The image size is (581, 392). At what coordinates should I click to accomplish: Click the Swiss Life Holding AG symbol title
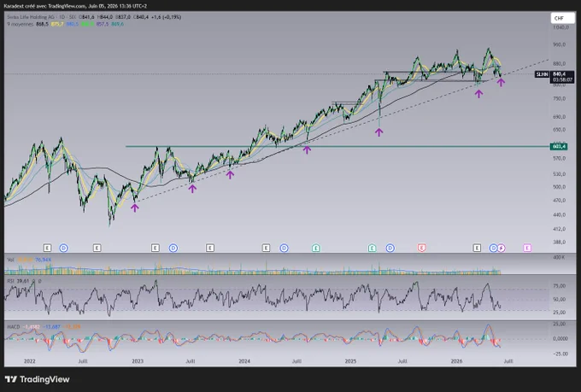click(x=31, y=17)
